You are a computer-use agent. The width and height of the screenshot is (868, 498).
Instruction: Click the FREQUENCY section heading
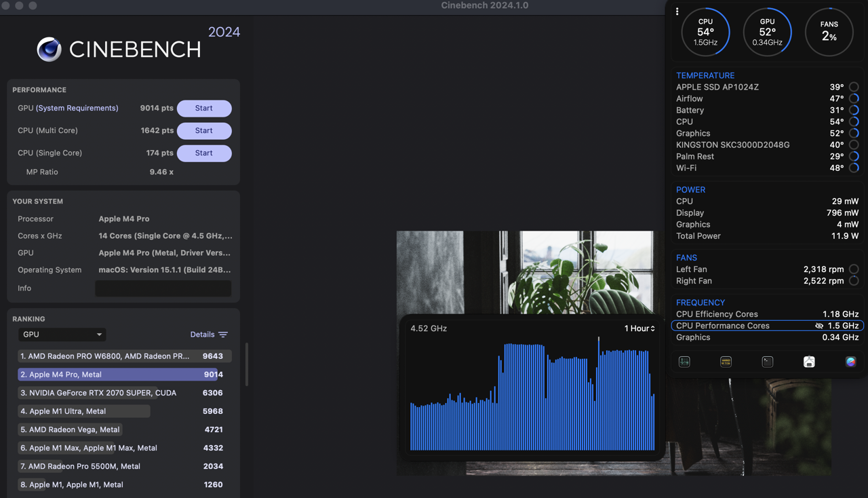coord(701,303)
